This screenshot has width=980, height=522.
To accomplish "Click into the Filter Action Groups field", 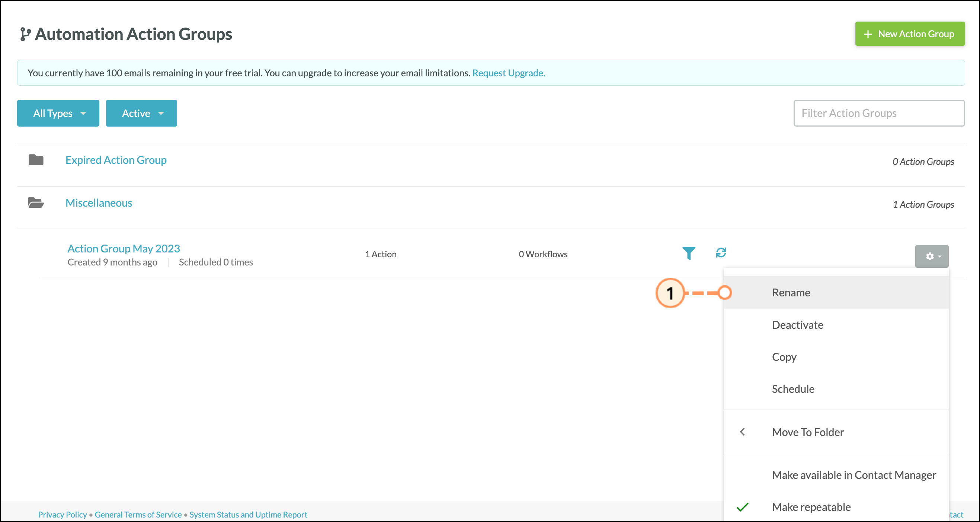I will point(879,113).
